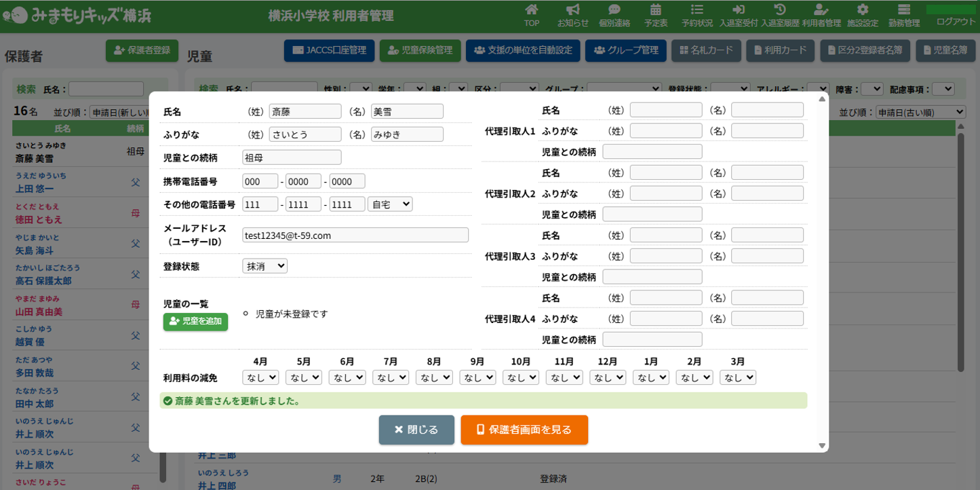
Task: Open 勤務管理 icon in top bar
Action: click(x=903, y=10)
